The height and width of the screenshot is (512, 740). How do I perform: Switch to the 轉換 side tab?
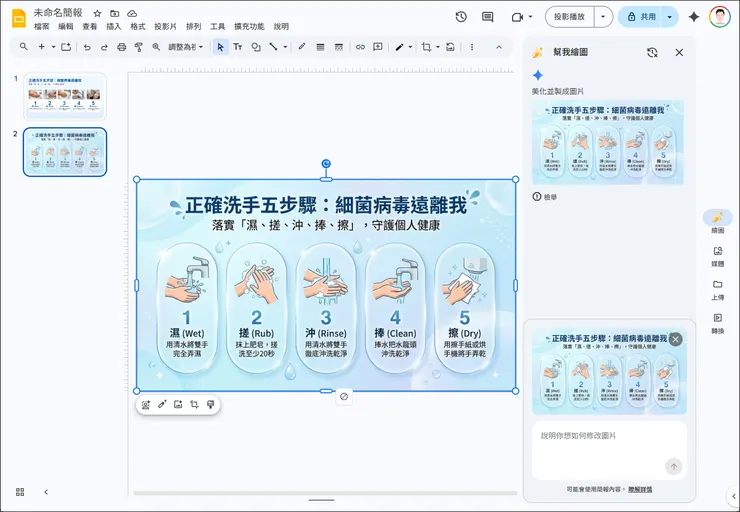(717, 323)
